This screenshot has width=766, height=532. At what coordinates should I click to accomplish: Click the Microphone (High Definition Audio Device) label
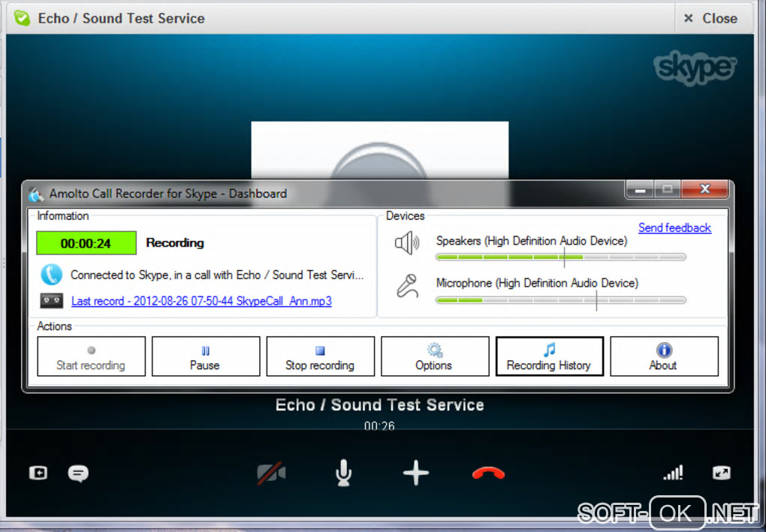pyautogui.click(x=537, y=283)
